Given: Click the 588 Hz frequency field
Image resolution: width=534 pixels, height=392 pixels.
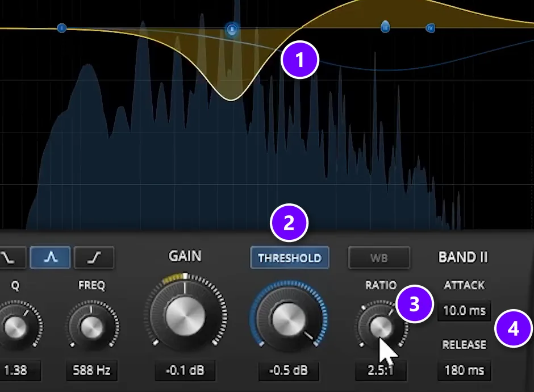Looking at the screenshot, I should (91, 370).
